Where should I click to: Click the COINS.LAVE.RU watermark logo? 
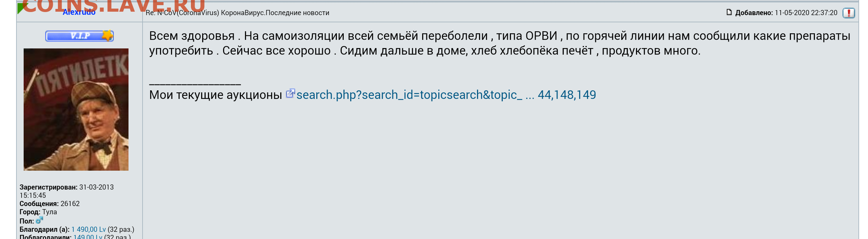click(113, 6)
